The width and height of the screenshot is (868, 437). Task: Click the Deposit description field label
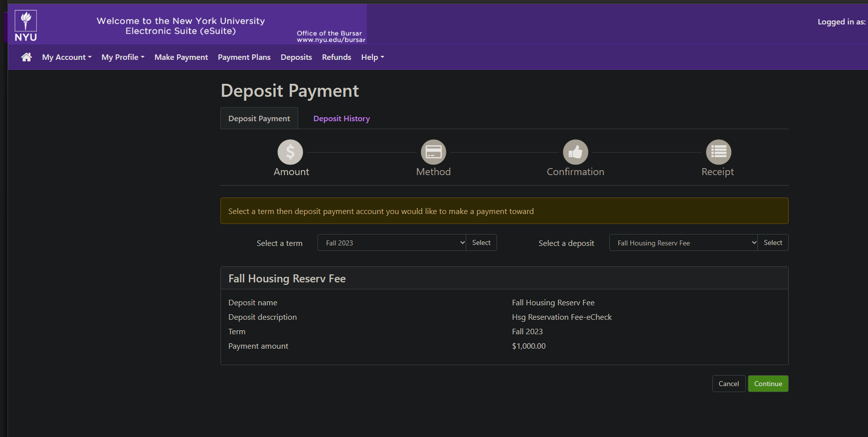point(263,317)
